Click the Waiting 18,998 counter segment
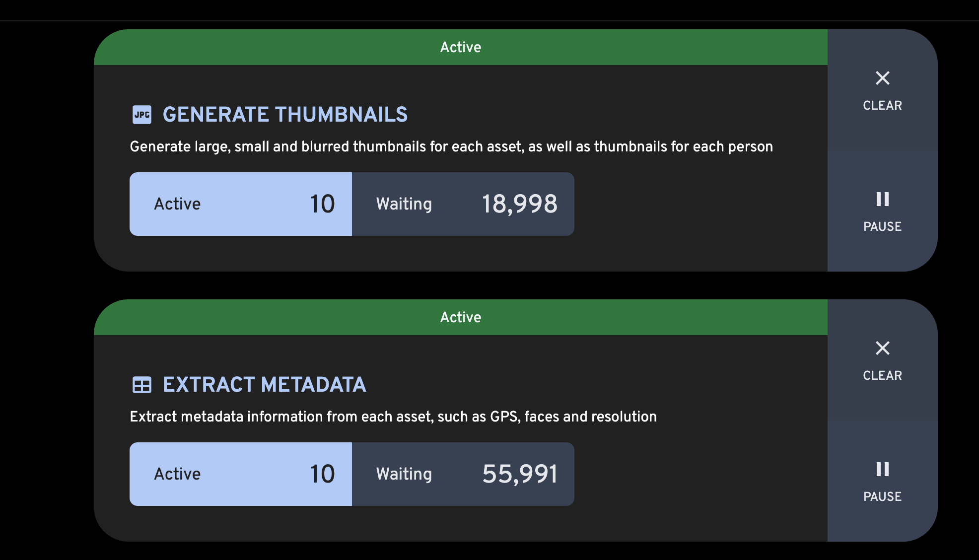Viewport: 979px width, 560px height. (x=463, y=204)
